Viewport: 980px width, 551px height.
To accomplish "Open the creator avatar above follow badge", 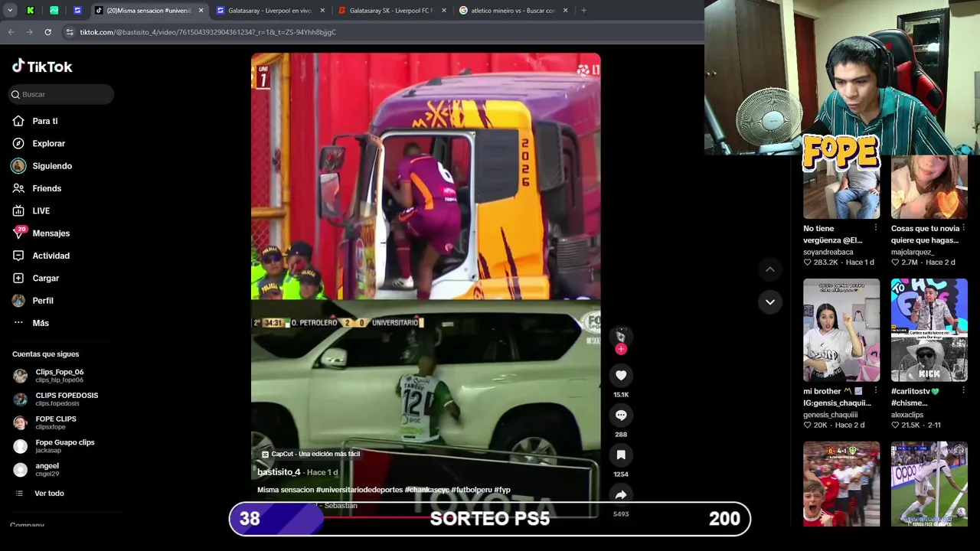I will (x=621, y=335).
